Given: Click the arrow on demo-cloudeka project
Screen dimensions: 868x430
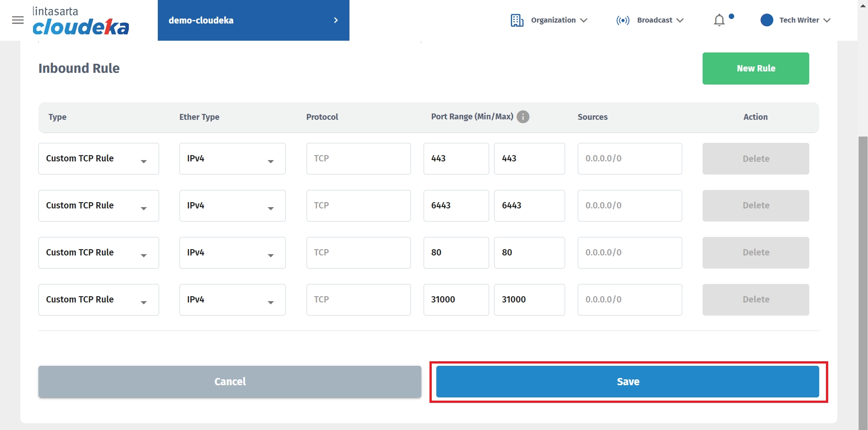Looking at the screenshot, I should point(335,20).
